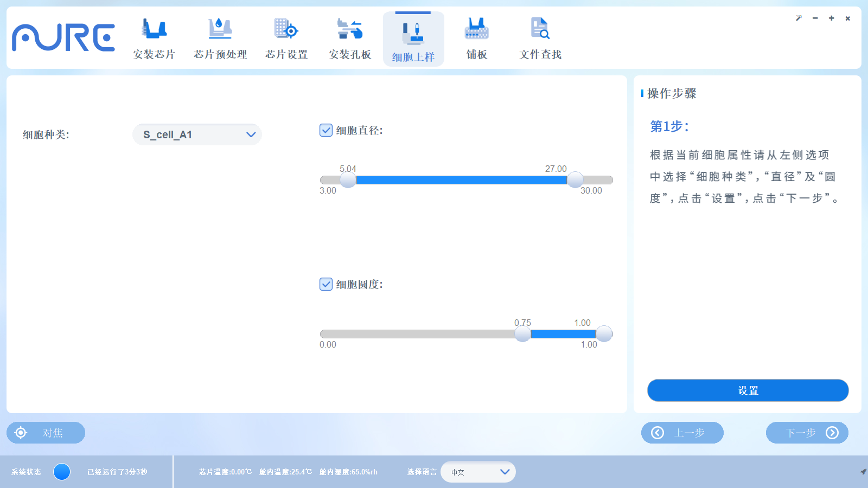This screenshot has height=488, width=868.
Task: Click the diameter slider's upper handle at 27.00
Action: coord(575,179)
